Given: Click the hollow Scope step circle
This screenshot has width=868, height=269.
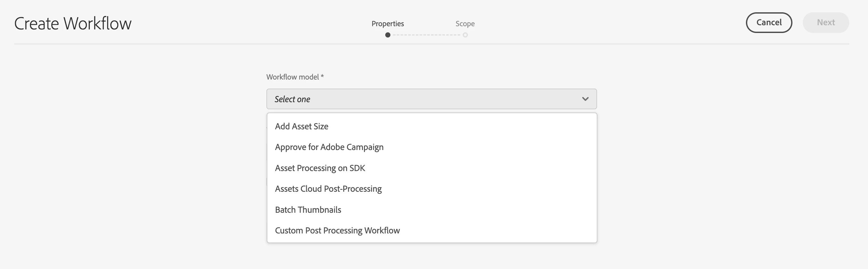Looking at the screenshot, I should [x=465, y=35].
